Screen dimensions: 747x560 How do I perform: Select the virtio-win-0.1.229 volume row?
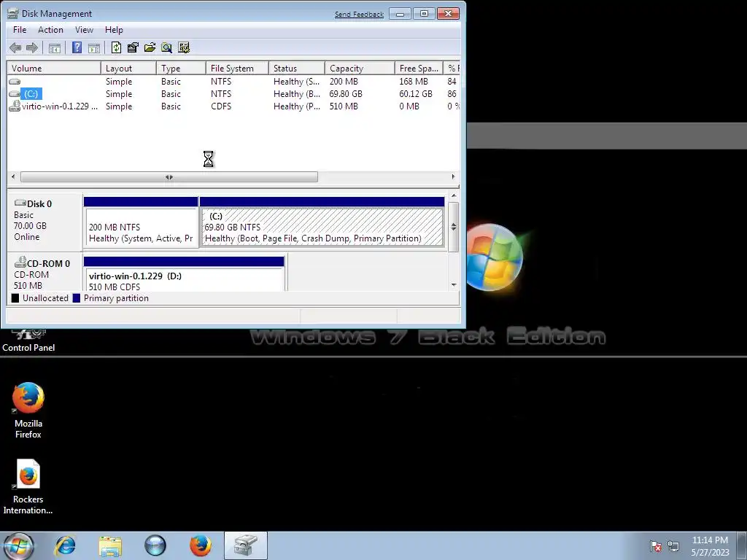click(x=233, y=106)
